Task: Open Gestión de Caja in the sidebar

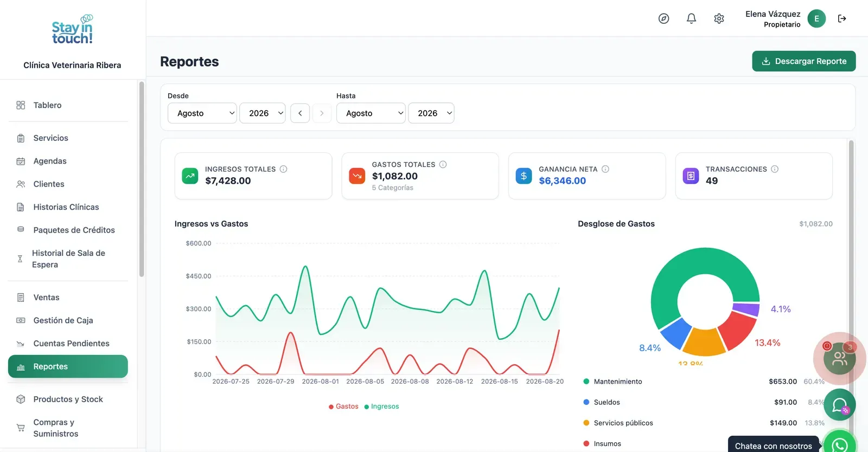Action: click(68, 320)
